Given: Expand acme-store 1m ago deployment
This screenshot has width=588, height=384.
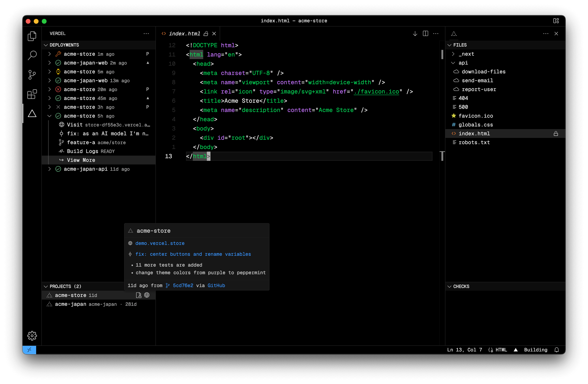Looking at the screenshot, I should pyautogui.click(x=49, y=54).
